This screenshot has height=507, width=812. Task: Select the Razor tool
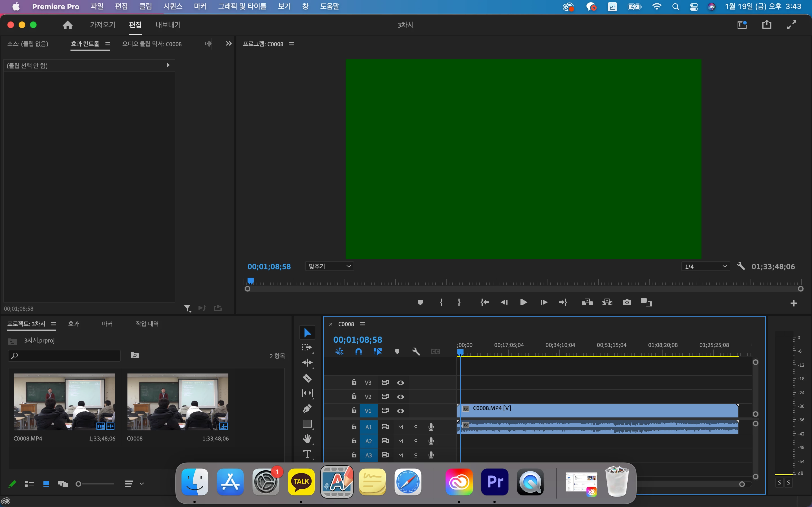[x=307, y=378]
